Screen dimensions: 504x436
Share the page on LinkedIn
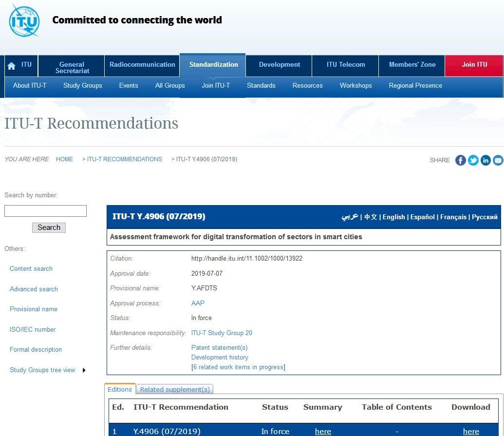click(x=485, y=160)
